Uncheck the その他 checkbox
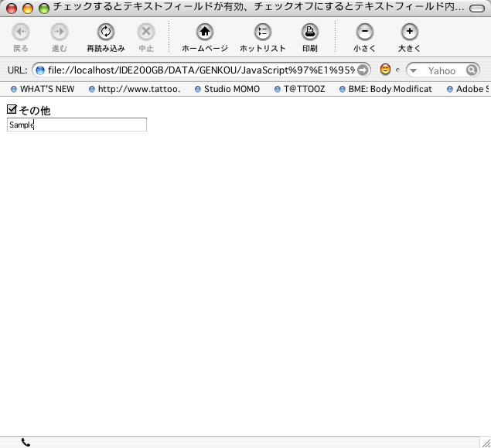The image size is (491, 448). tap(12, 109)
